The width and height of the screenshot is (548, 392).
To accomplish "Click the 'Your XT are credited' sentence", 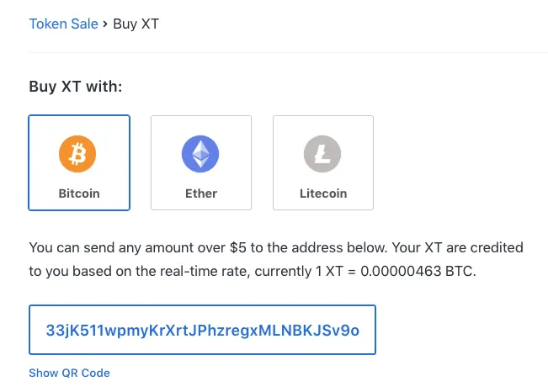I will pos(457,247).
